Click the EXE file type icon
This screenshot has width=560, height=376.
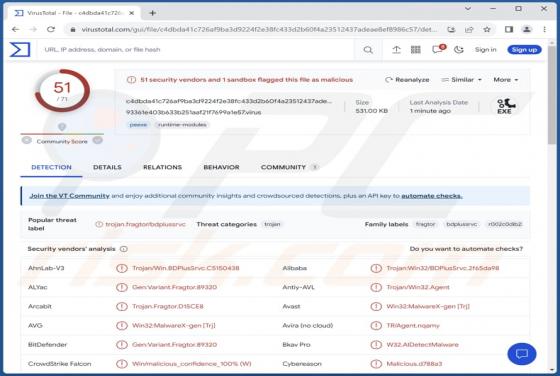(x=506, y=106)
